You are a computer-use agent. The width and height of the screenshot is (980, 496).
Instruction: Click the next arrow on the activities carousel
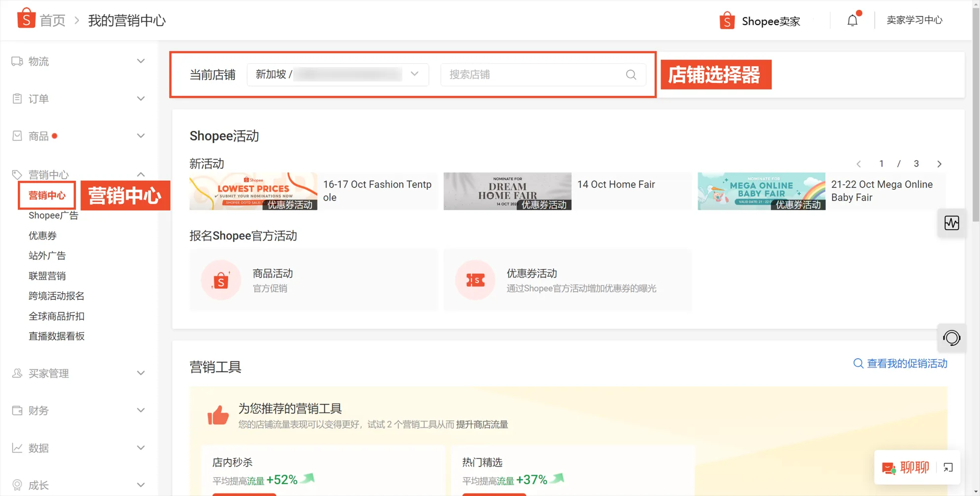(x=940, y=164)
